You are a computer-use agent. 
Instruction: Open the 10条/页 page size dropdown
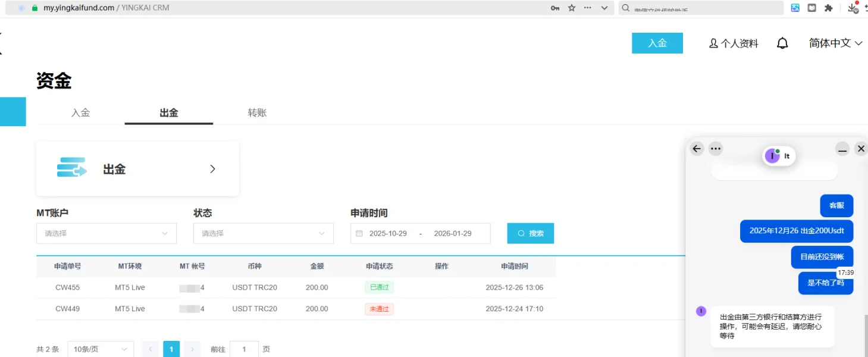click(101, 349)
